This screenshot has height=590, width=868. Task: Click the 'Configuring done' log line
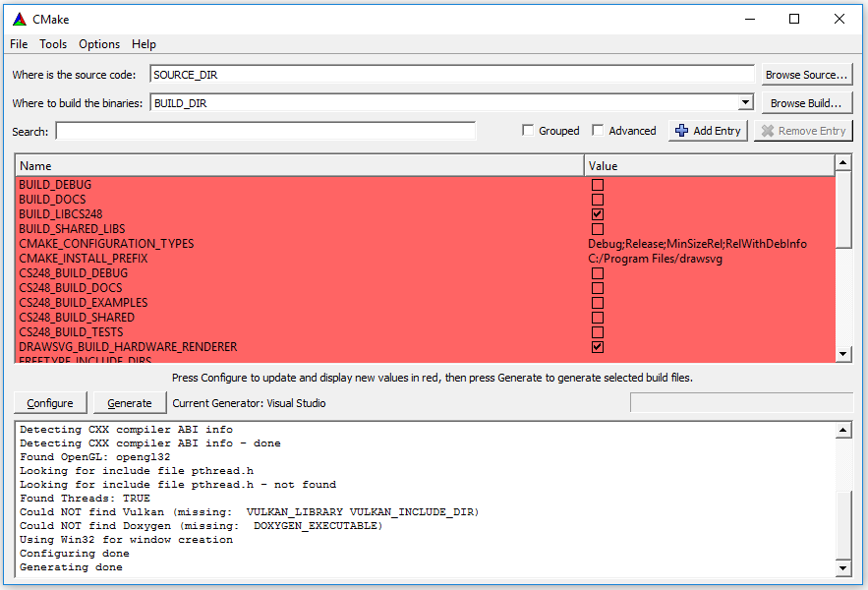coord(74,554)
